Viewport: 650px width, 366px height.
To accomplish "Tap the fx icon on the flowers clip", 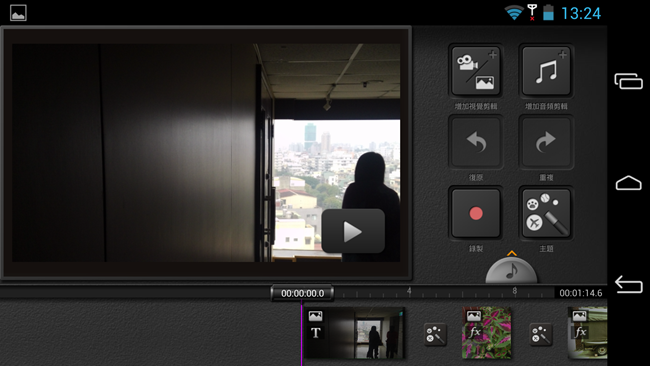I will click(474, 332).
